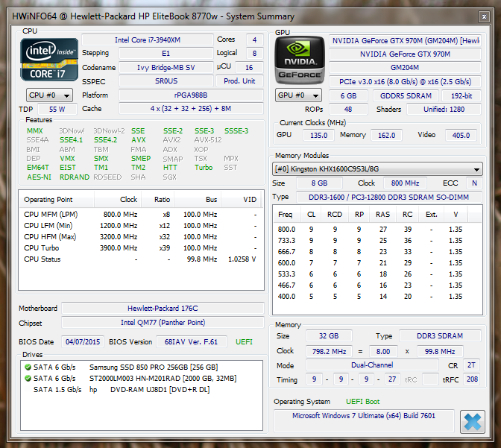Click the BIOS version 68IAV Ver. F.61 field
The width and height of the screenshot is (501, 448).
click(x=192, y=342)
